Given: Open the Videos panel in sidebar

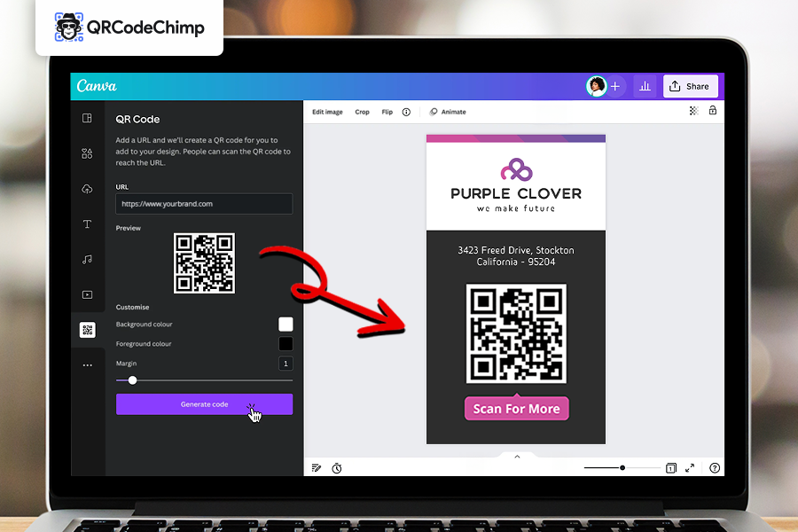Looking at the screenshot, I should (87, 294).
